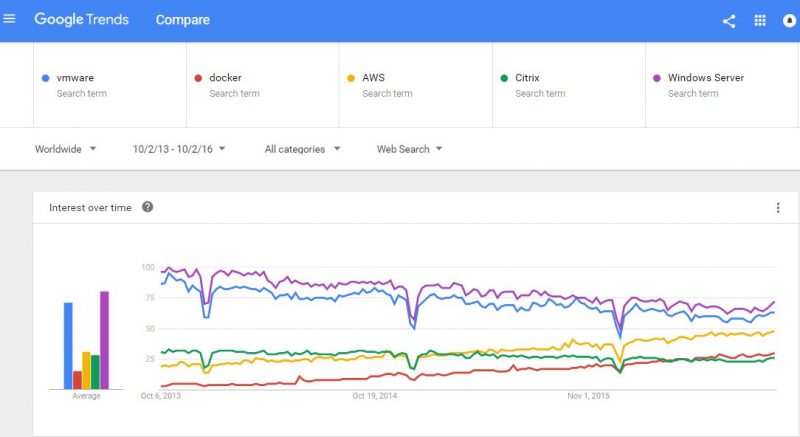Click help icon beside Interest over time
The height and width of the screenshot is (437, 800).
[148, 207]
